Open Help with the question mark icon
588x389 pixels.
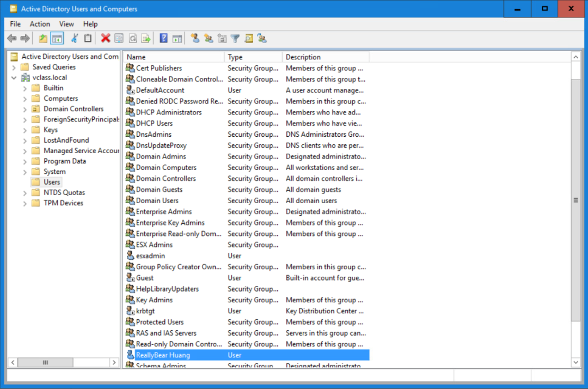coord(163,38)
